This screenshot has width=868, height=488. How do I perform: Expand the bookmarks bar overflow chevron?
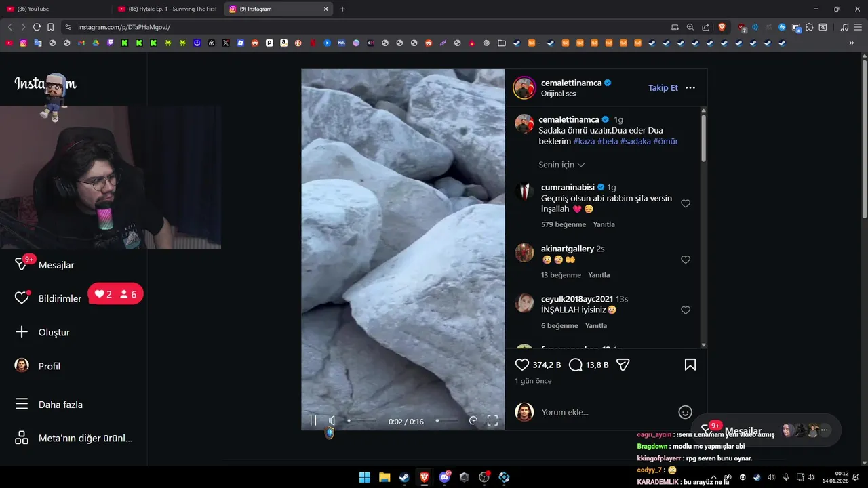click(x=852, y=43)
